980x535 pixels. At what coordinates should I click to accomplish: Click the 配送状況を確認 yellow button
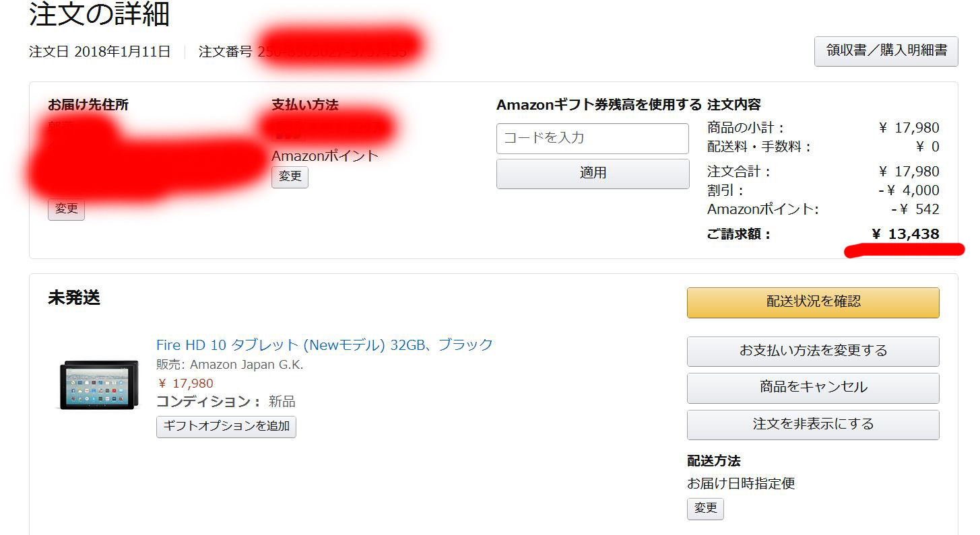(x=812, y=302)
